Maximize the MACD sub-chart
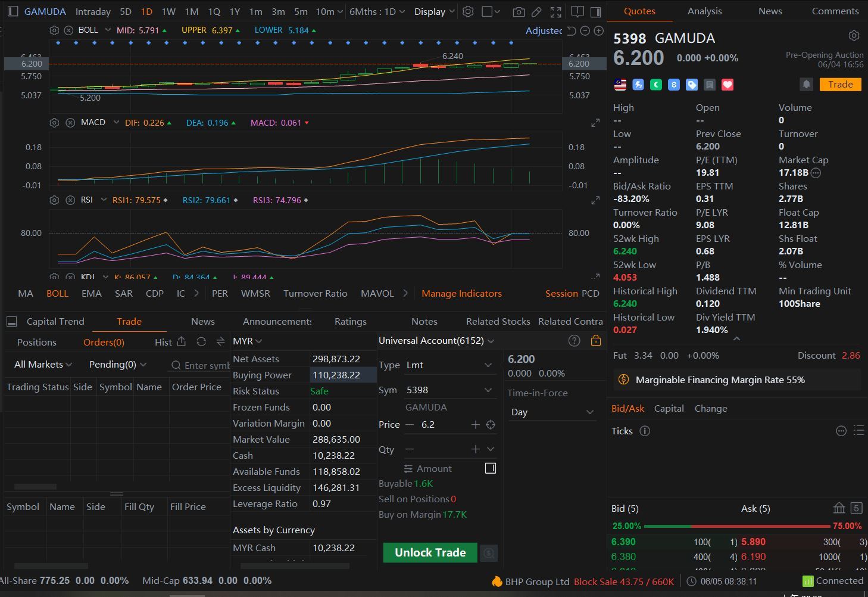The image size is (868, 597). pyautogui.click(x=595, y=123)
